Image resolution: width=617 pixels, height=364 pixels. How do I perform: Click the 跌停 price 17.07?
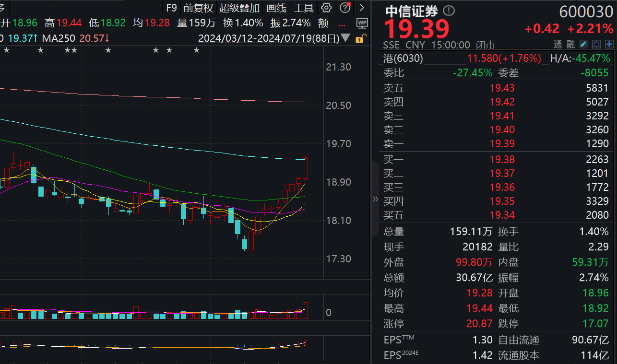595,324
